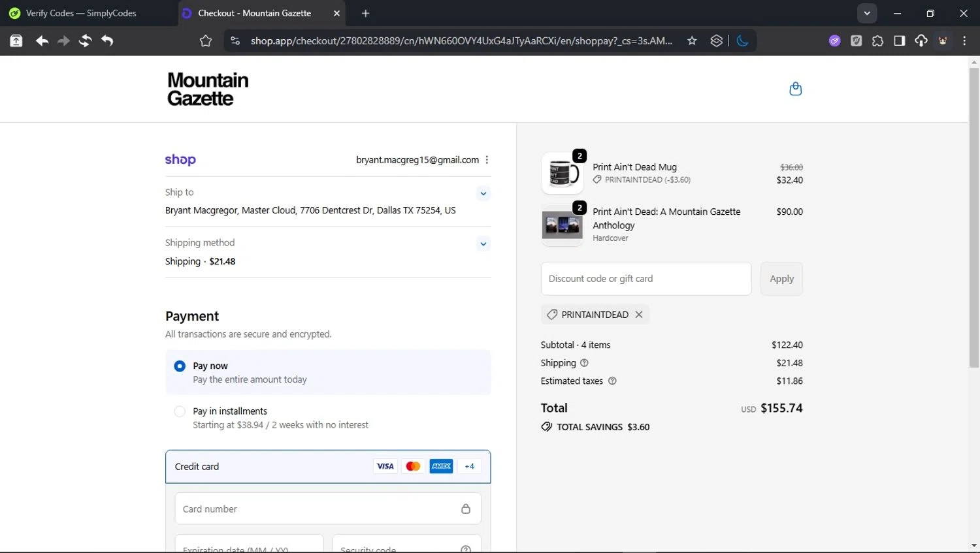The height and width of the screenshot is (553, 980).
Task: Select Pay now radio option
Action: tap(180, 366)
